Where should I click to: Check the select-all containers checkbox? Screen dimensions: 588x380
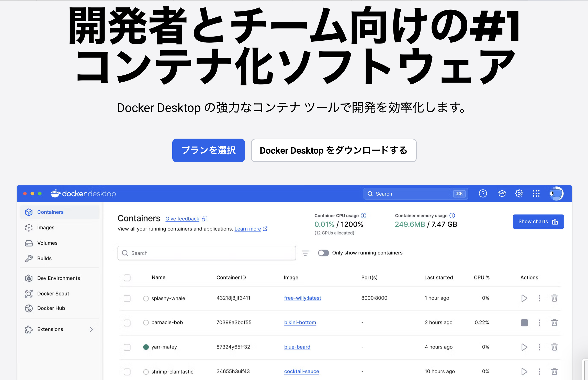tap(127, 278)
